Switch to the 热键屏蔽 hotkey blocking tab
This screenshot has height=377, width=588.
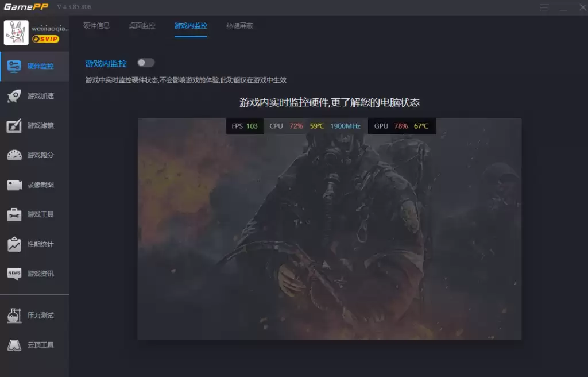point(239,25)
